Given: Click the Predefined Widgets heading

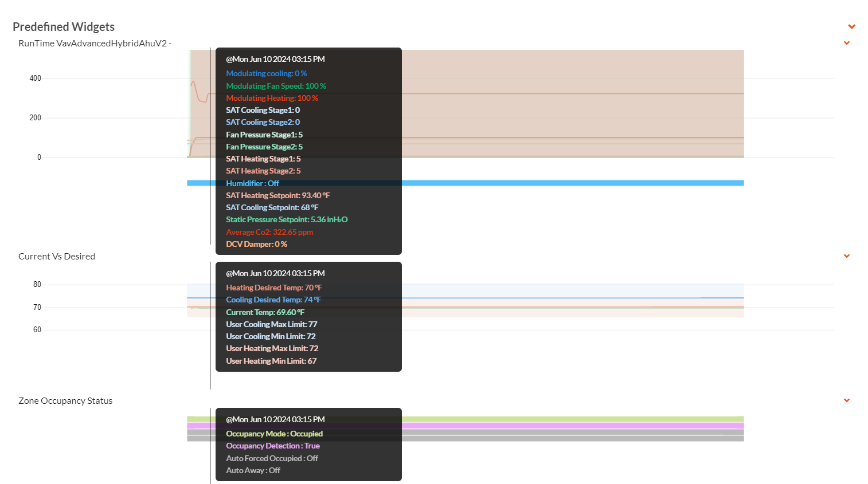Looking at the screenshot, I should tap(64, 27).
